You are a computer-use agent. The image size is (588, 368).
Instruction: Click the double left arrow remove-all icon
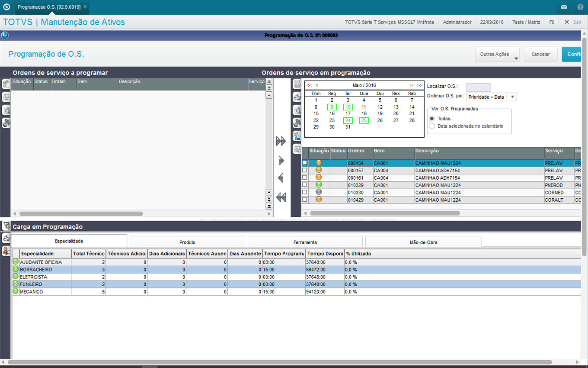click(x=281, y=197)
